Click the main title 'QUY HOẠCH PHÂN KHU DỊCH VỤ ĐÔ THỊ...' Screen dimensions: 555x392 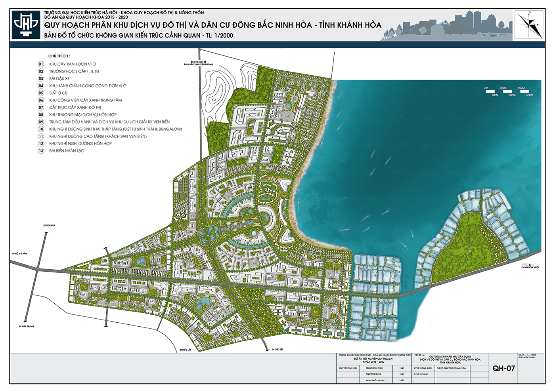point(212,25)
